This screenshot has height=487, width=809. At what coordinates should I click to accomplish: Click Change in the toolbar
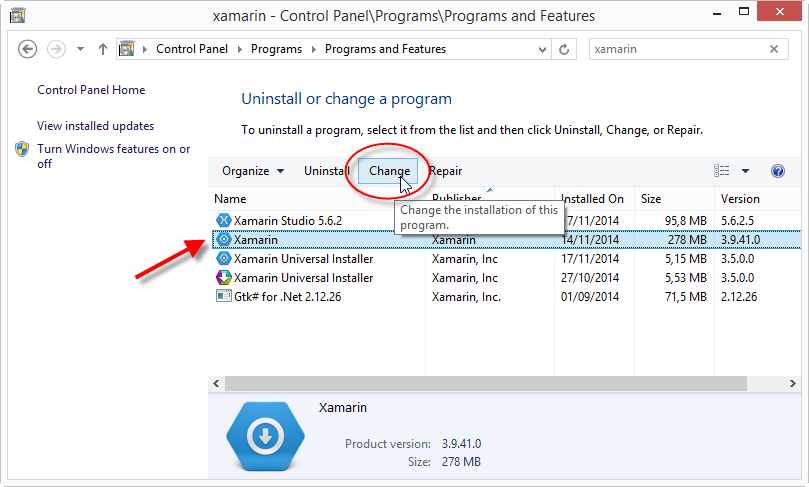390,171
